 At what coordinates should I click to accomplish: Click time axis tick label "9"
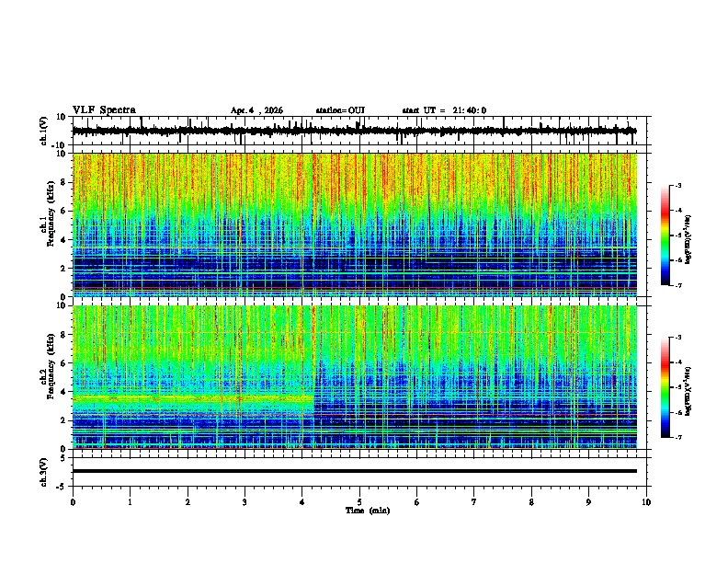588,502
